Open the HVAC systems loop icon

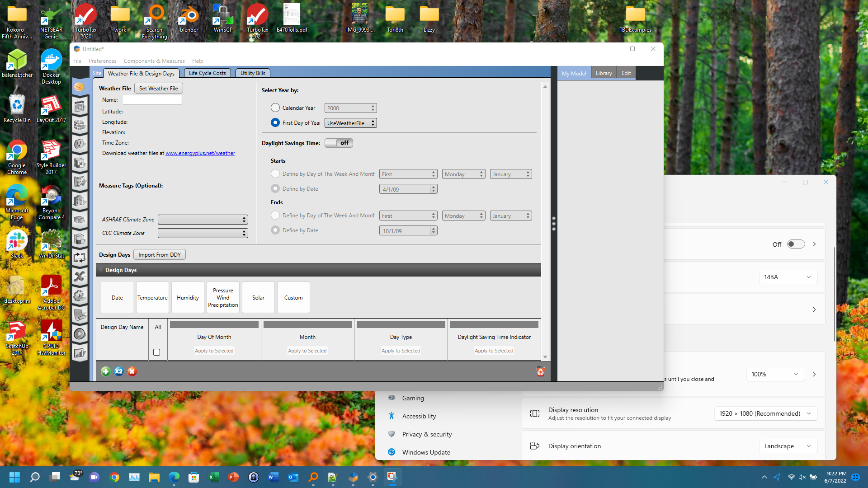pyautogui.click(x=80, y=258)
